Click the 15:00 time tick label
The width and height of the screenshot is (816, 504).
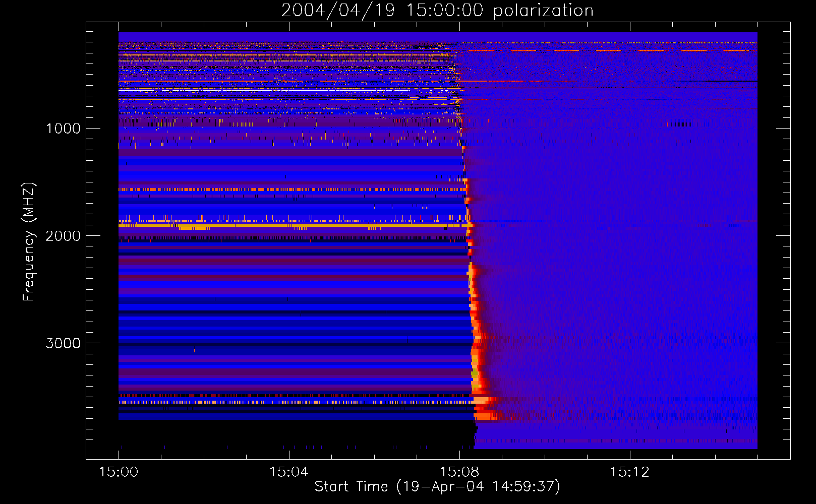[x=119, y=472]
